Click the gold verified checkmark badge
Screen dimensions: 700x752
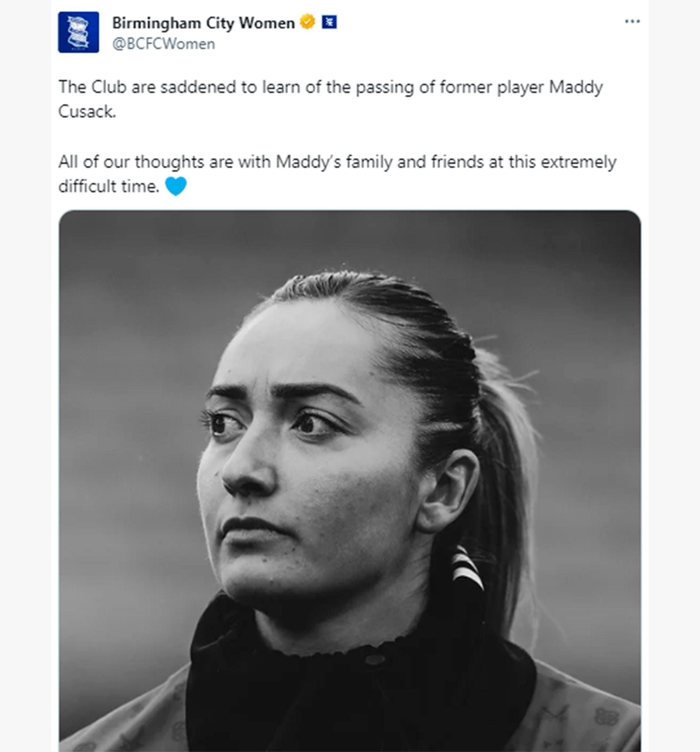click(x=307, y=22)
